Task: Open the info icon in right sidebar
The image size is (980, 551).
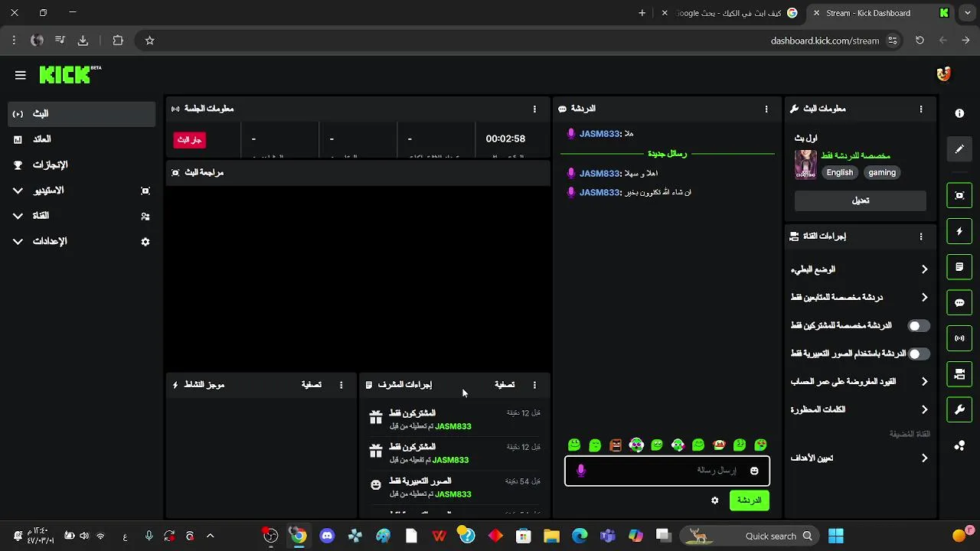Action: [959, 113]
